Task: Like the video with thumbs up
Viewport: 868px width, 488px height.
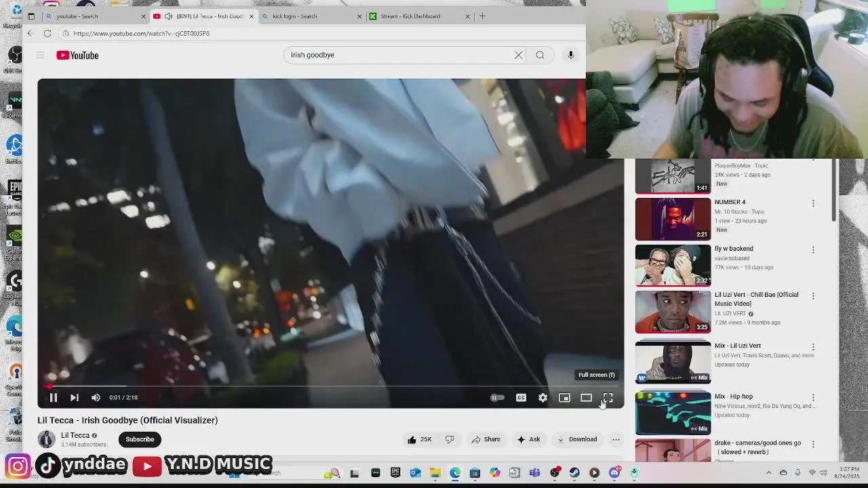Action: (419, 439)
